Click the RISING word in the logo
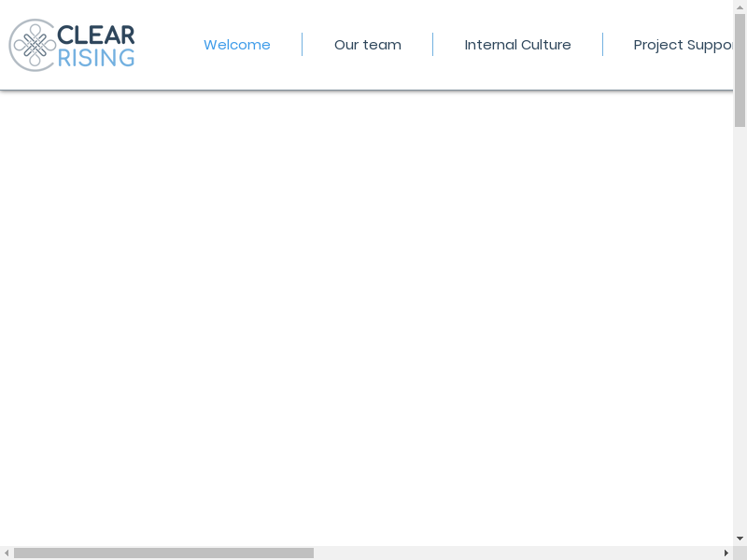 click(96, 57)
